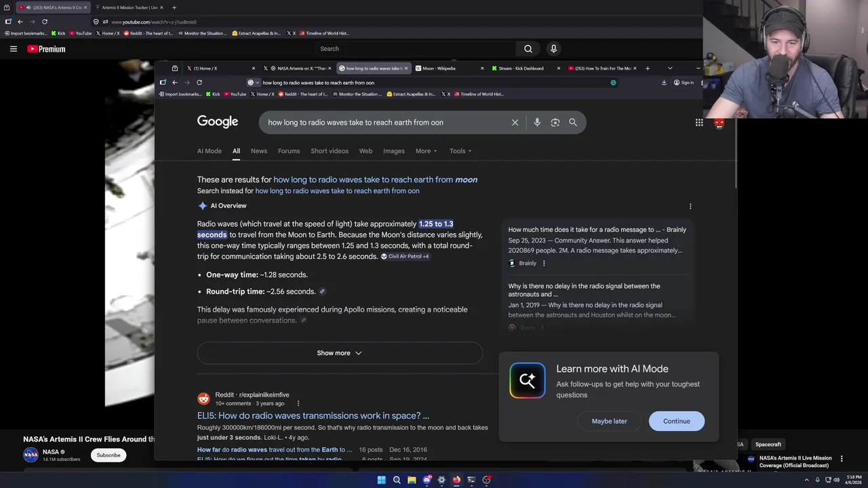The width and height of the screenshot is (868, 488).
Task: Open corrected query link ending in moon
Action: pyautogui.click(x=375, y=180)
